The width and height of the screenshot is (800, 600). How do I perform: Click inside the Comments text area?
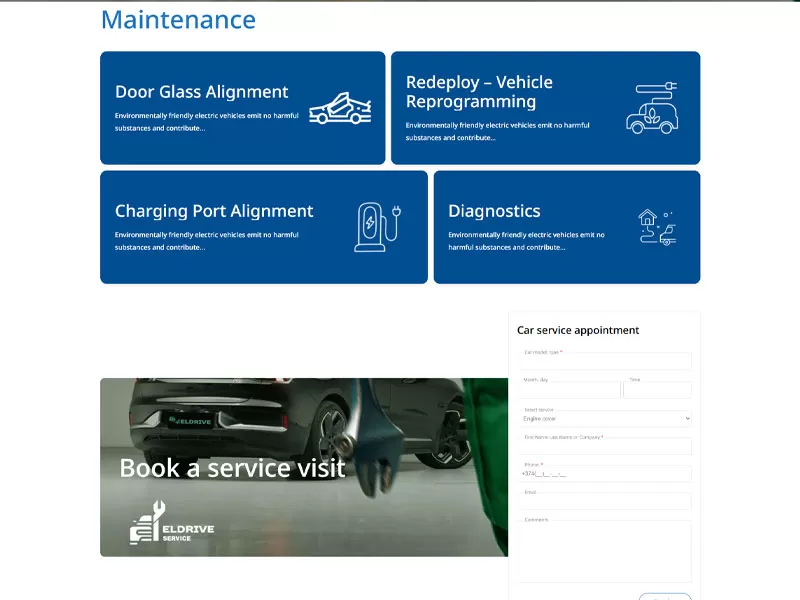click(x=605, y=552)
